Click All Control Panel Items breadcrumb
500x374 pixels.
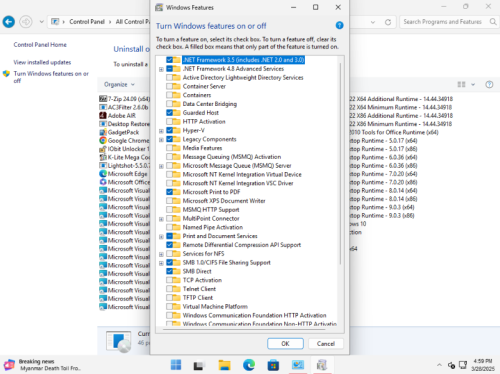point(132,22)
